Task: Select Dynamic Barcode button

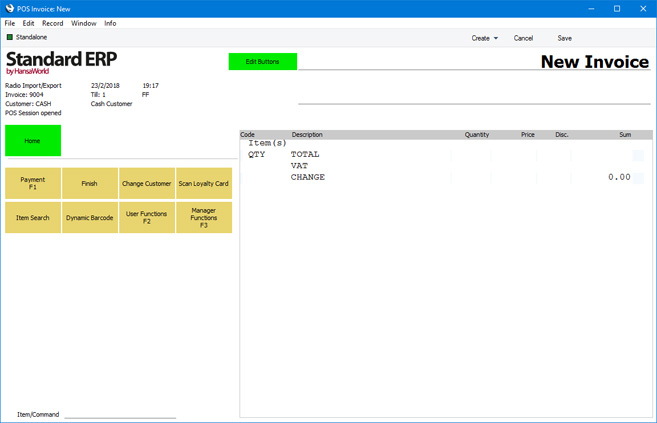Action: [x=90, y=218]
